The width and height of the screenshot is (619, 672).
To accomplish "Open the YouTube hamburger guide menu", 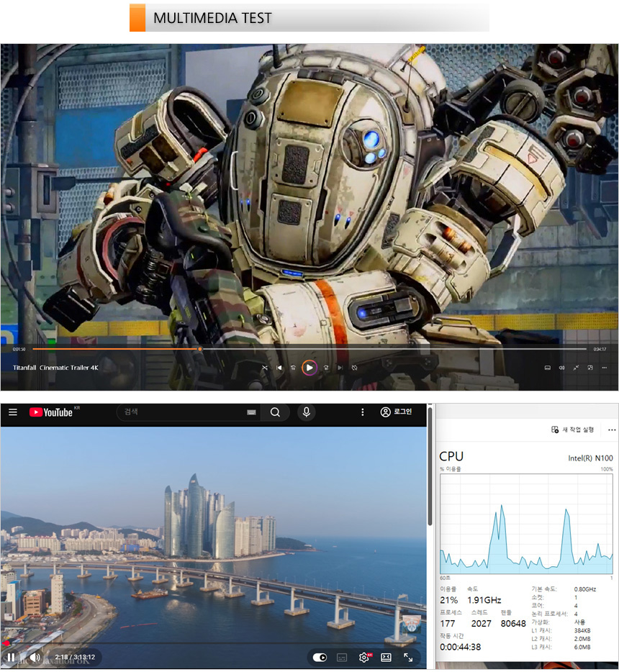I will pyautogui.click(x=12, y=412).
